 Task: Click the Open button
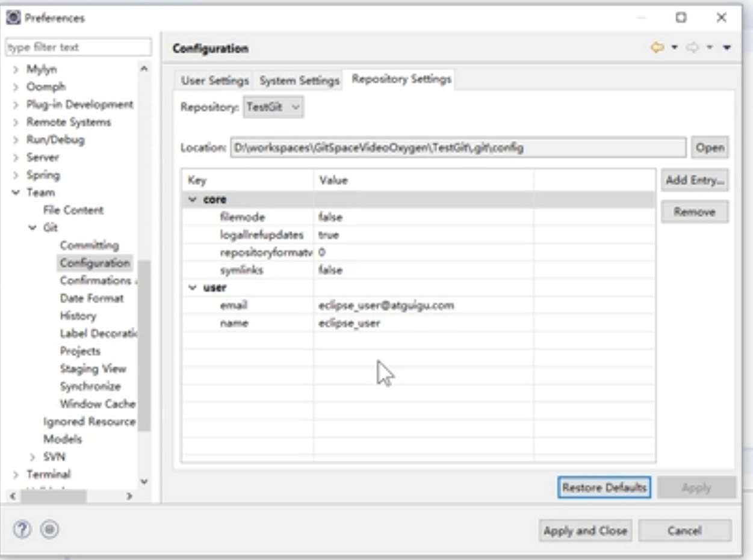710,147
